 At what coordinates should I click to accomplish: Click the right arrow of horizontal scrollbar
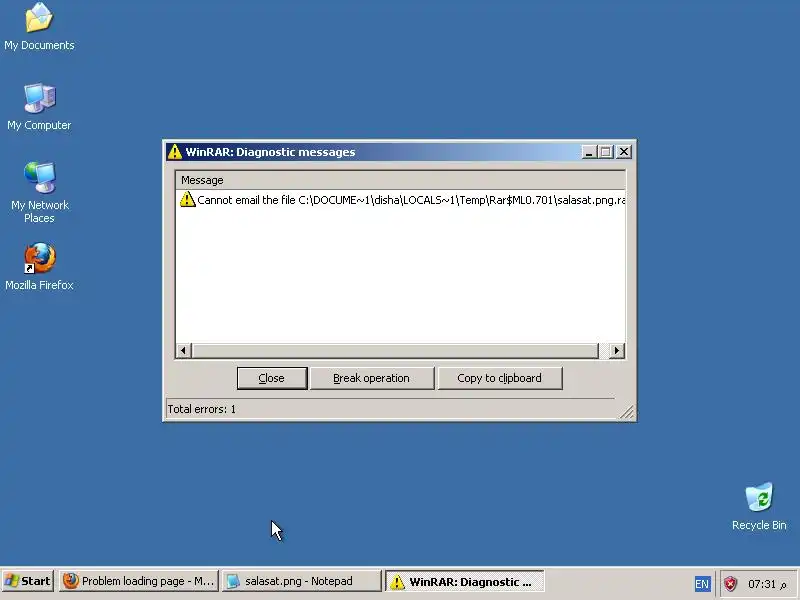pyautogui.click(x=617, y=351)
